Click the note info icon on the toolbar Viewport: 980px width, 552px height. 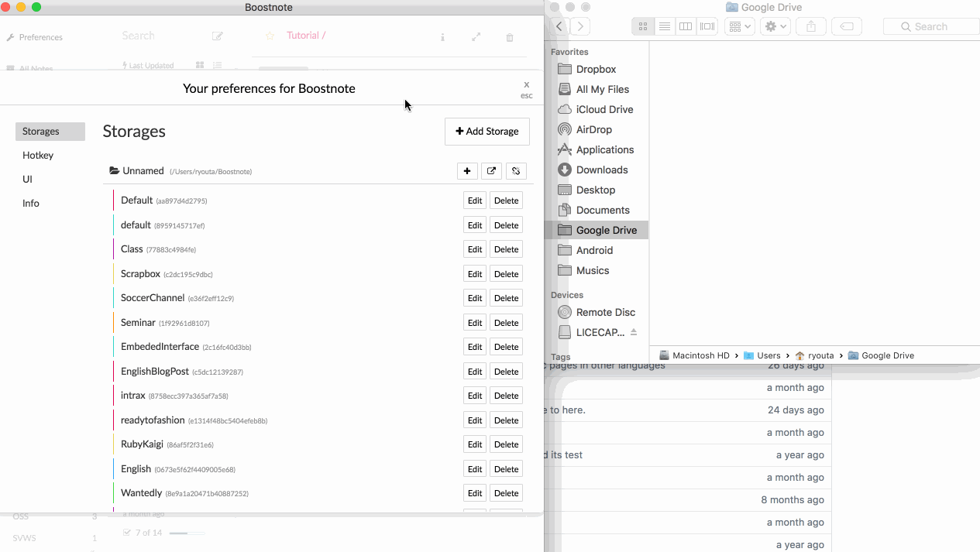(x=442, y=36)
